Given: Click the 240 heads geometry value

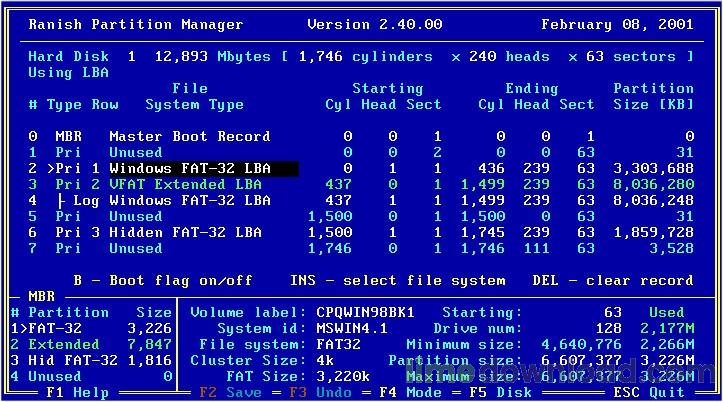Looking at the screenshot, I should [510, 57].
